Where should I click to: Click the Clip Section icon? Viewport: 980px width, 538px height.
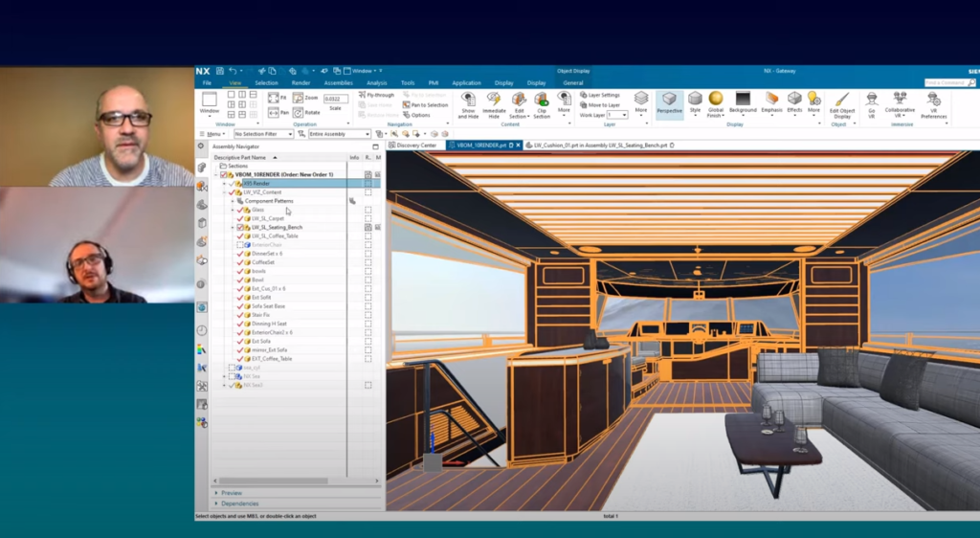[542, 101]
